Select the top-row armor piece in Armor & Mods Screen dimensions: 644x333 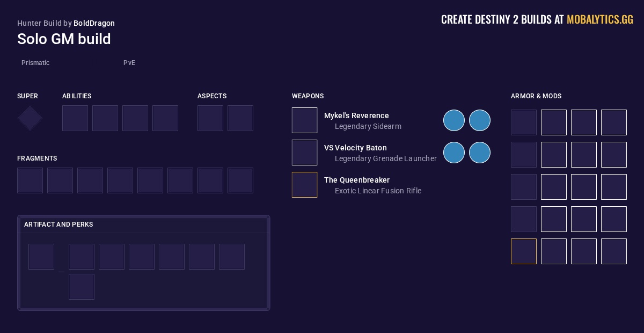(x=524, y=122)
